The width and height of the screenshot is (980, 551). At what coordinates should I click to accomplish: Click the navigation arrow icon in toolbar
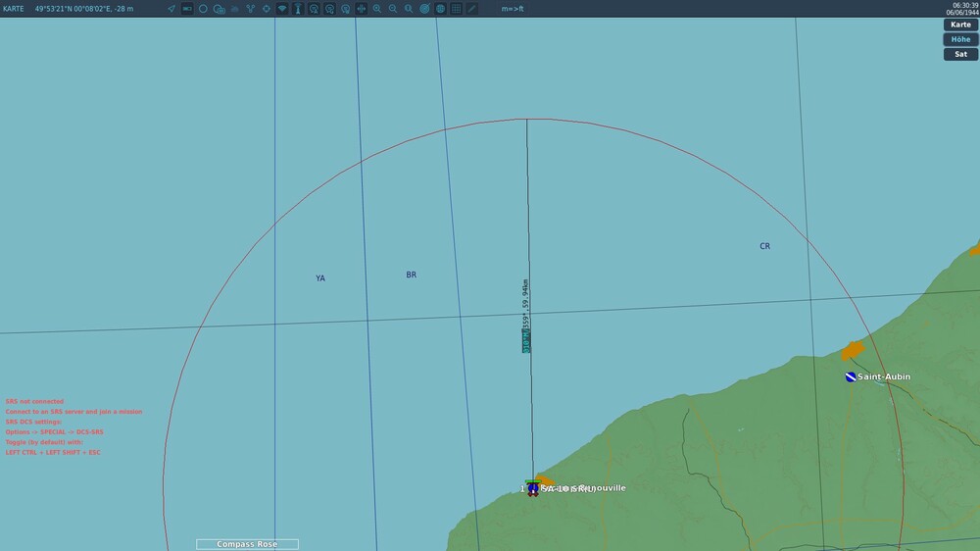click(171, 9)
